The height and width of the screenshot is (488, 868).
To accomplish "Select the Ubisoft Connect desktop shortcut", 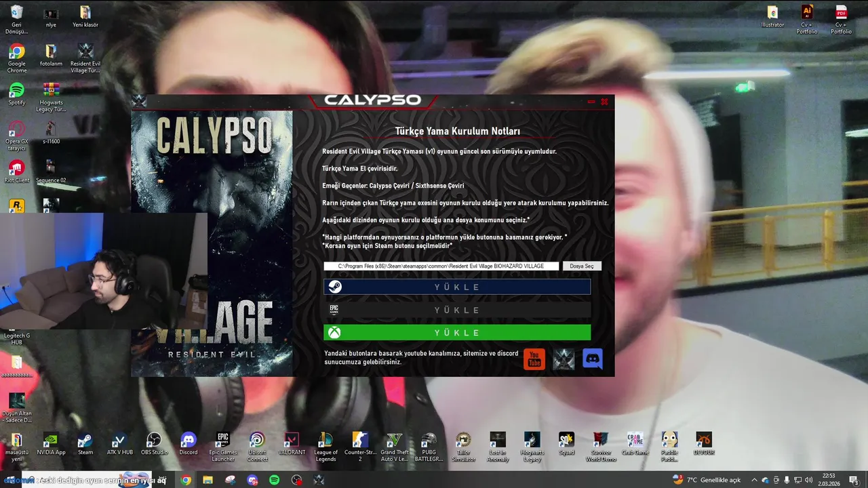I will 257,447.
